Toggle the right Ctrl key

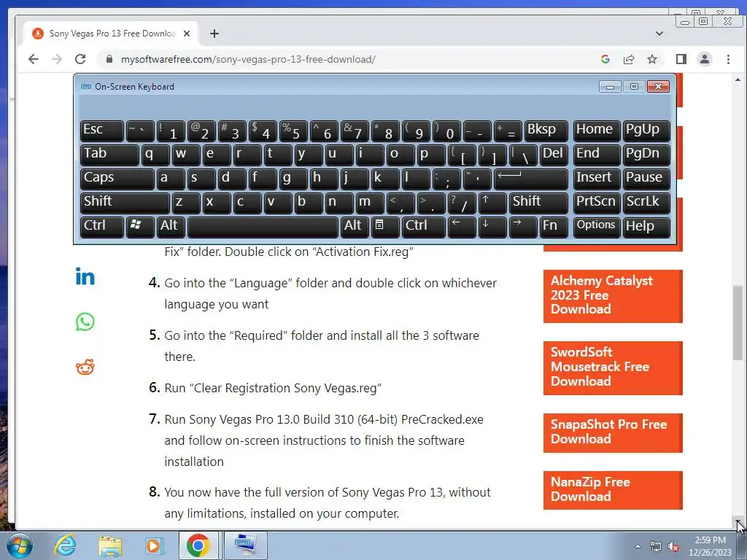pyautogui.click(x=424, y=226)
